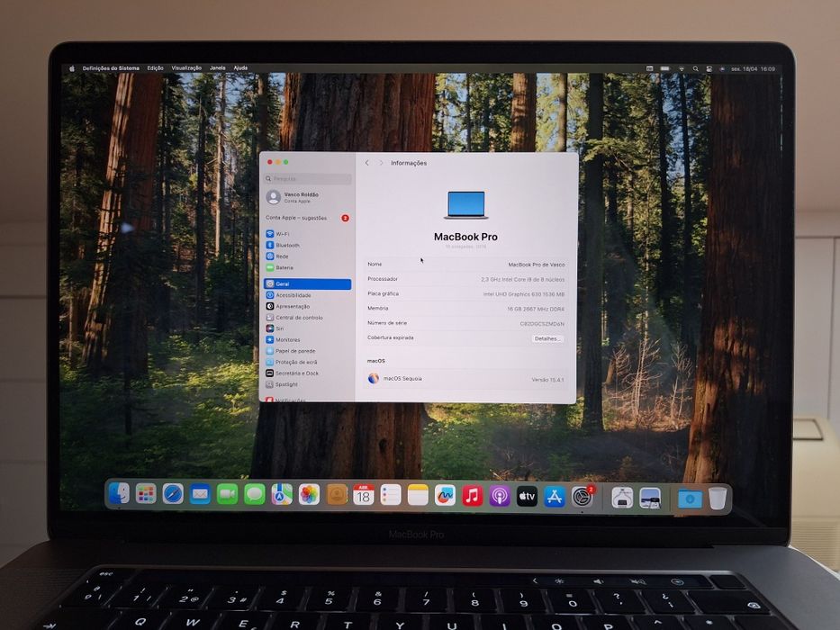840x630 pixels.
Task: Open Calendar showing date 18
Action: [363, 494]
